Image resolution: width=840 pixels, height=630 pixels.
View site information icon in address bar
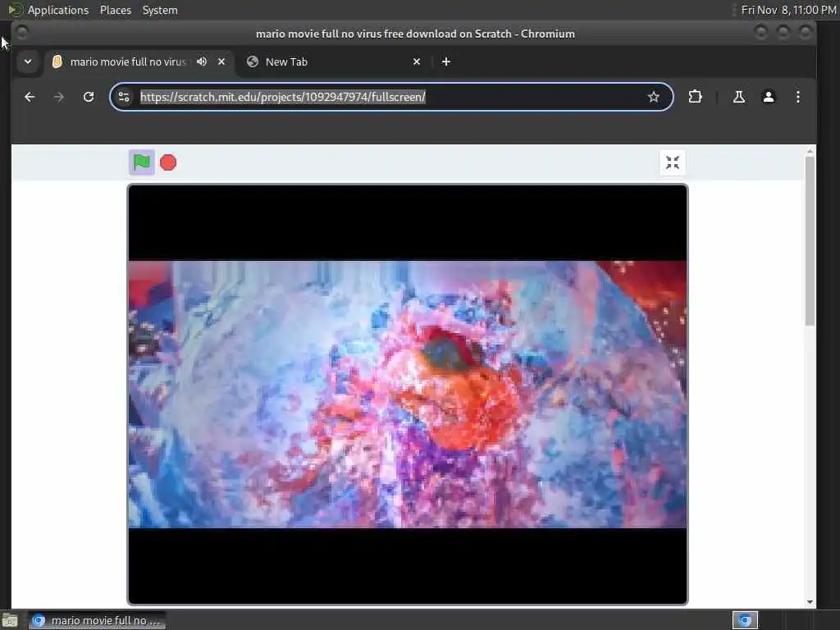click(x=124, y=97)
